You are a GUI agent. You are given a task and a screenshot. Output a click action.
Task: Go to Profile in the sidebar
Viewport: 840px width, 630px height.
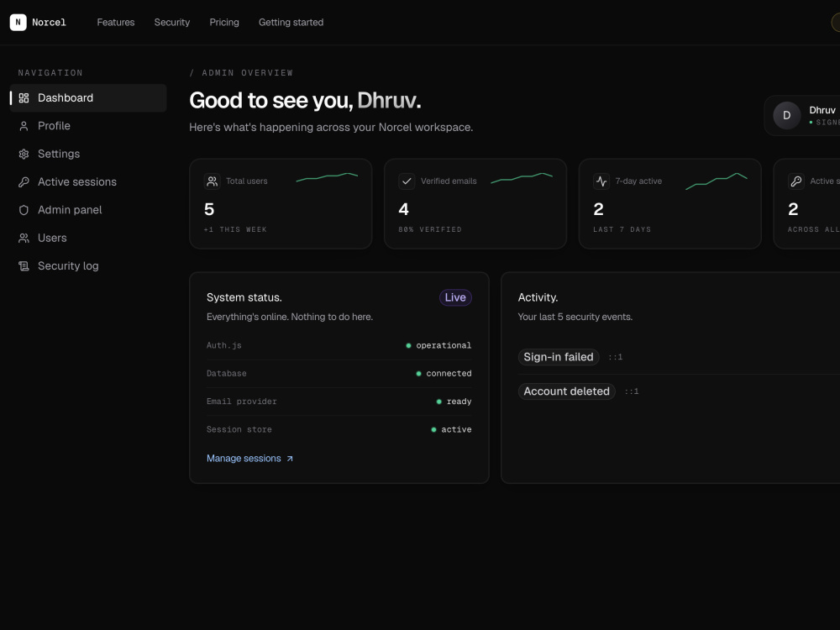pos(88,126)
